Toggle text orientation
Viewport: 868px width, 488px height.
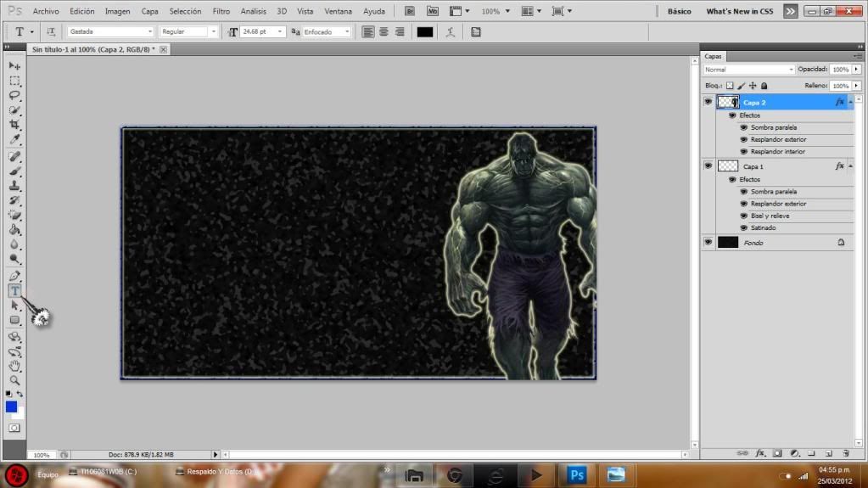51,32
